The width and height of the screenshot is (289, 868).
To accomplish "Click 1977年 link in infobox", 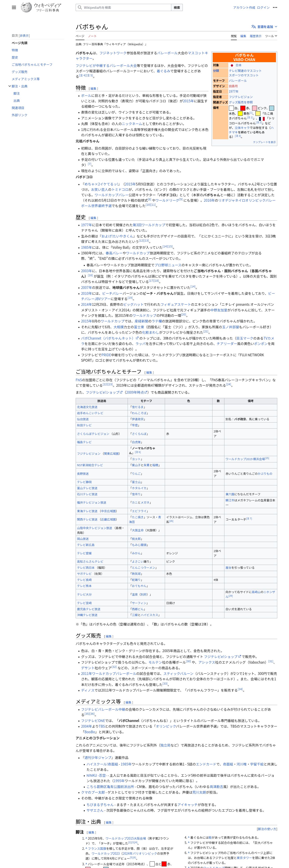I will [x=233, y=91].
